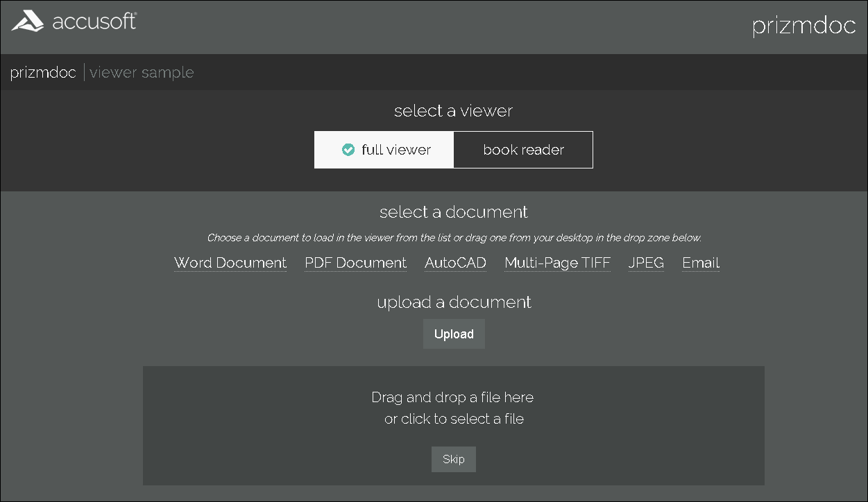Click the Accusoft logo
The height and width of the screenshot is (502, 868).
click(74, 21)
